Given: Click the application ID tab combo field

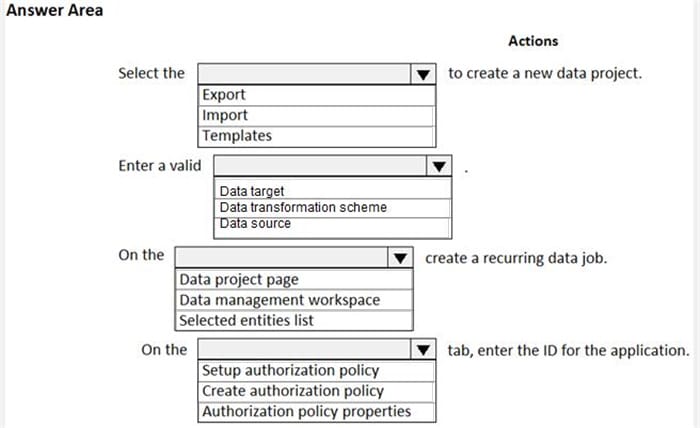Looking at the screenshot, I should click(304, 350).
